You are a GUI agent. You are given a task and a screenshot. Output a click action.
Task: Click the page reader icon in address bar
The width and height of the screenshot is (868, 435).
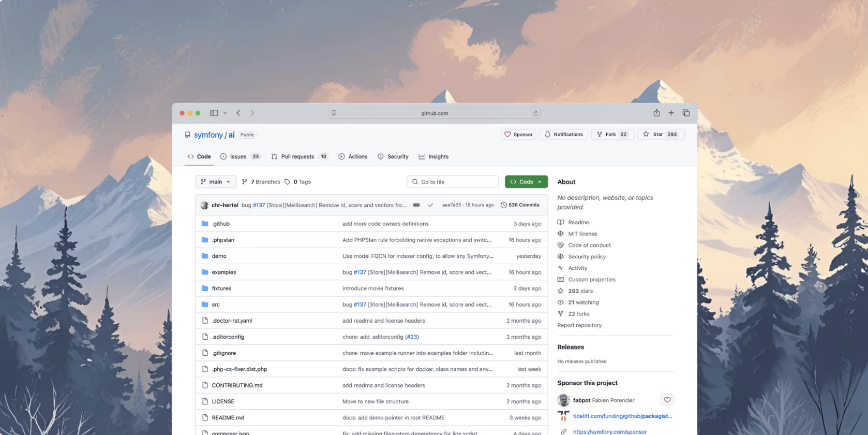334,113
